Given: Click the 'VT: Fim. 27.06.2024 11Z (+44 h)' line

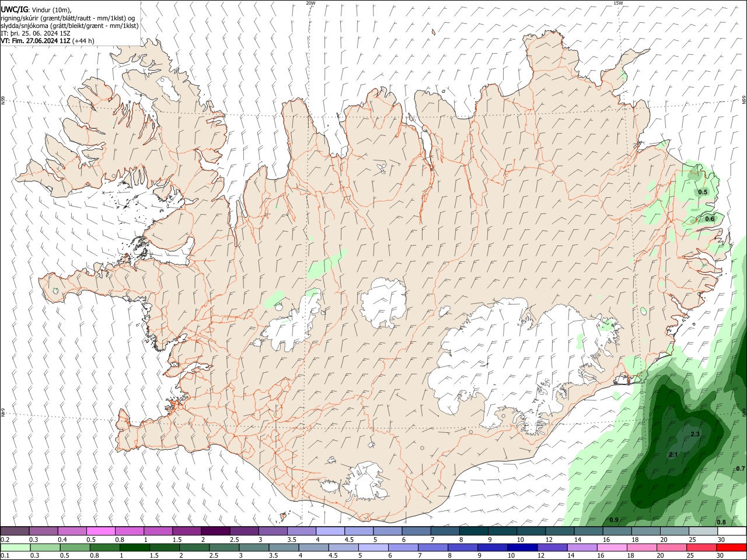Looking at the screenshot, I should [47, 41].
